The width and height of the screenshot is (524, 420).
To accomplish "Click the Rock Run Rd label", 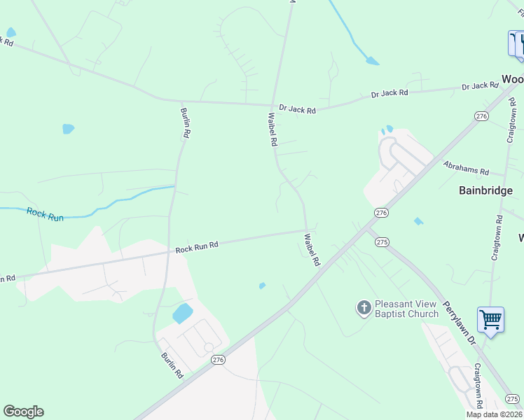I will point(197,247).
